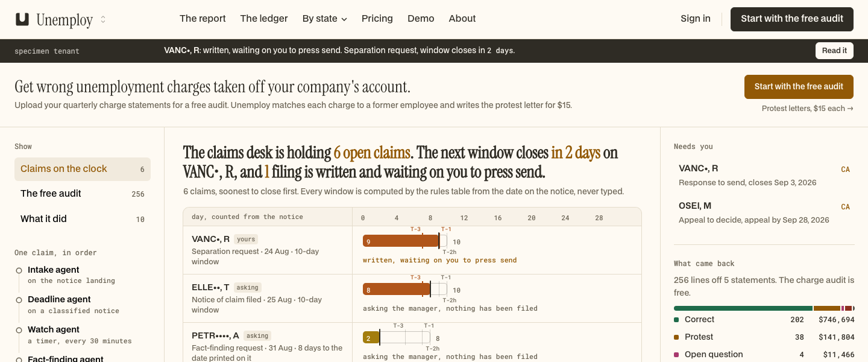
Task: Click the asking tag on ELLE••, T
Action: (x=248, y=288)
